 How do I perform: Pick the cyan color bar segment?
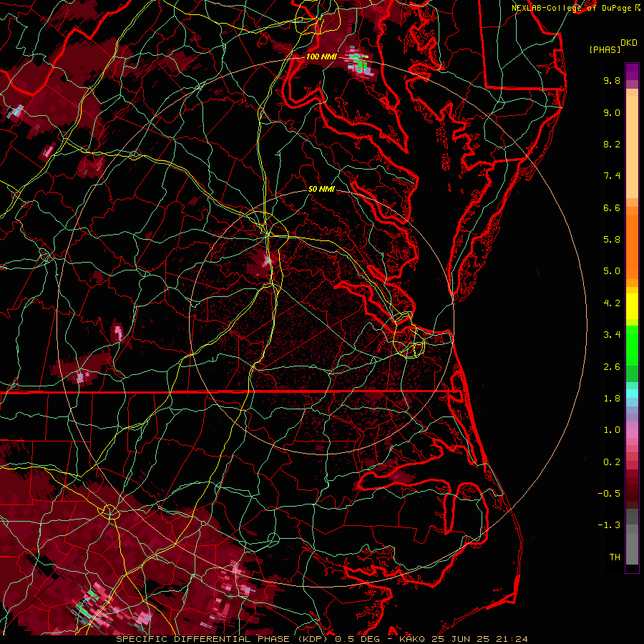click(x=632, y=394)
